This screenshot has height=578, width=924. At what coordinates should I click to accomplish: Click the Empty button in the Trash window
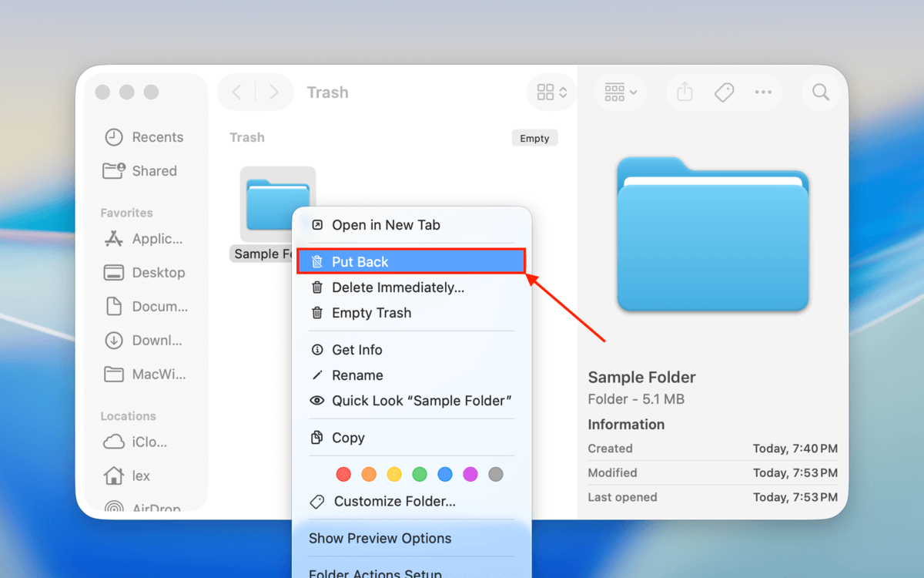tap(534, 138)
